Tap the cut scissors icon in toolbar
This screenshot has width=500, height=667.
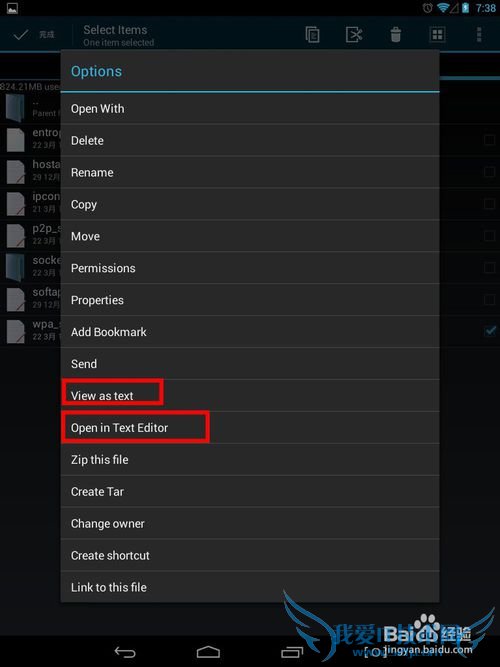354,34
